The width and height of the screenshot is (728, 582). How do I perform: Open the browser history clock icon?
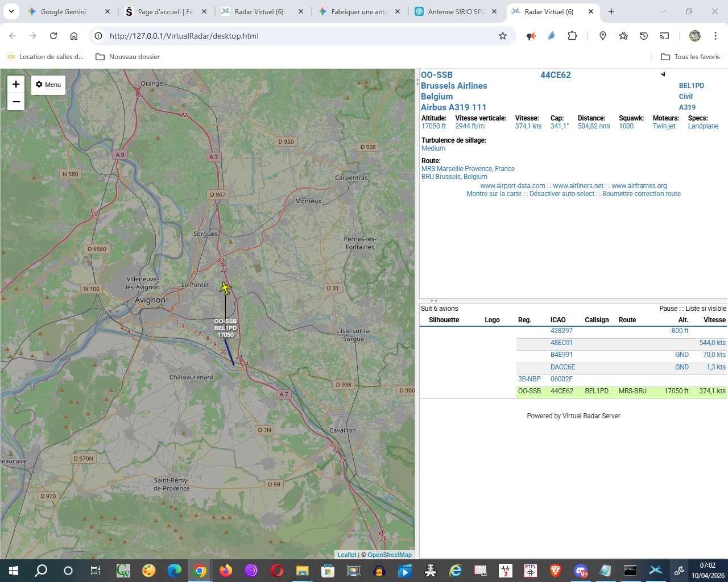[643, 36]
